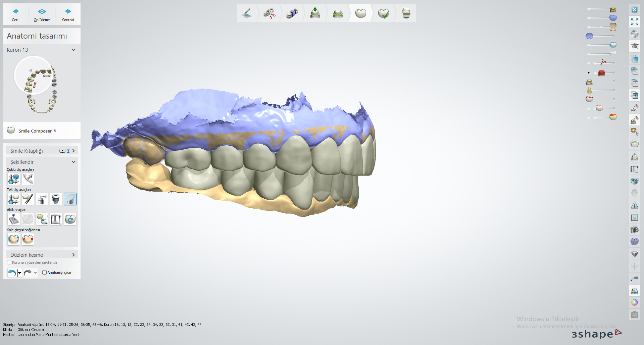Open the graduation cap tutorial icon
Screen dimensions: 644x345
634,46
